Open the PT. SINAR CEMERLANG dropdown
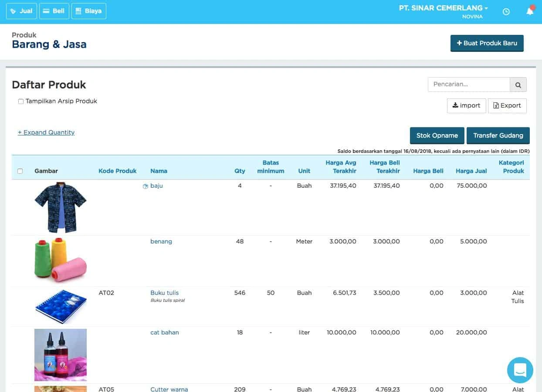542x392 pixels. click(443, 7)
